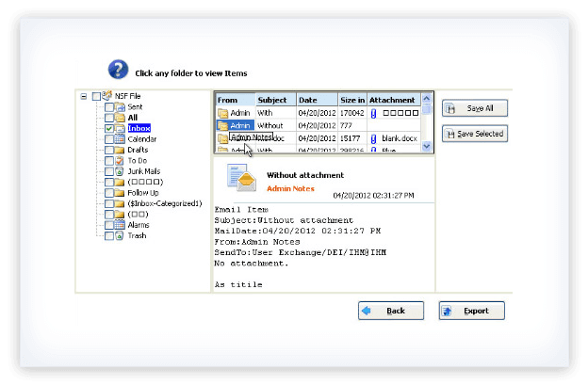Screen dimensions: 588x385
Task: Click the Alarms folder icon
Action: pyautogui.click(x=120, y=225)
